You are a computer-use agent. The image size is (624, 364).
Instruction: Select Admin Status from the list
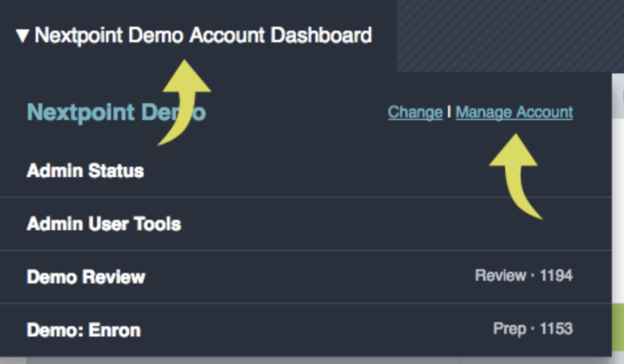306,171
